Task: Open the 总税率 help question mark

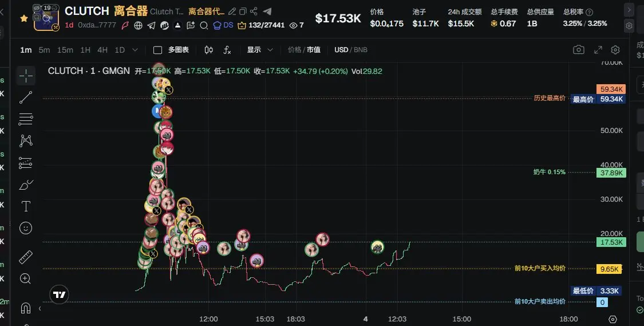Action: [590, 13]
